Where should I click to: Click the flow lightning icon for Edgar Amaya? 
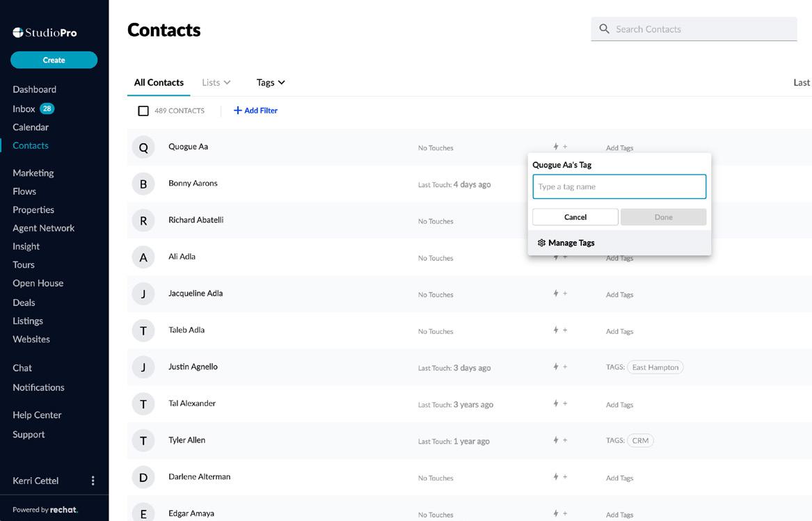(556, 513)
